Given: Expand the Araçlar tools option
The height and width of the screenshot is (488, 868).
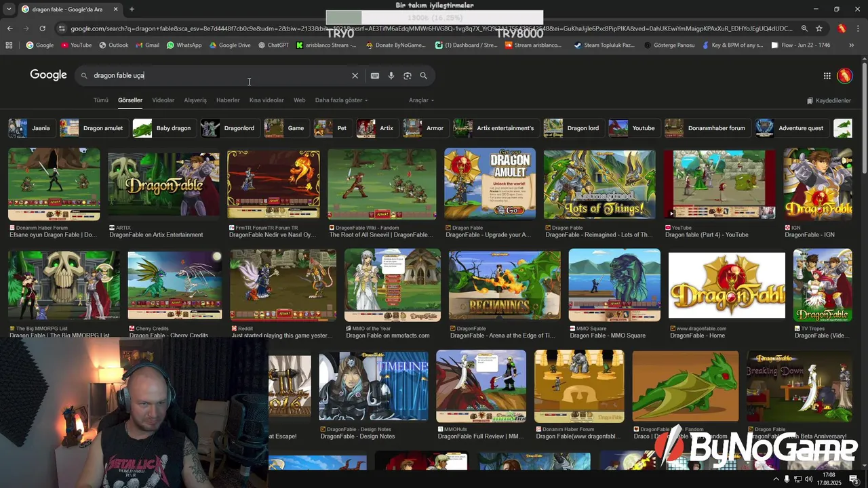Looking at the screenshot, I should pyautogui.click(x=421, y=100).
